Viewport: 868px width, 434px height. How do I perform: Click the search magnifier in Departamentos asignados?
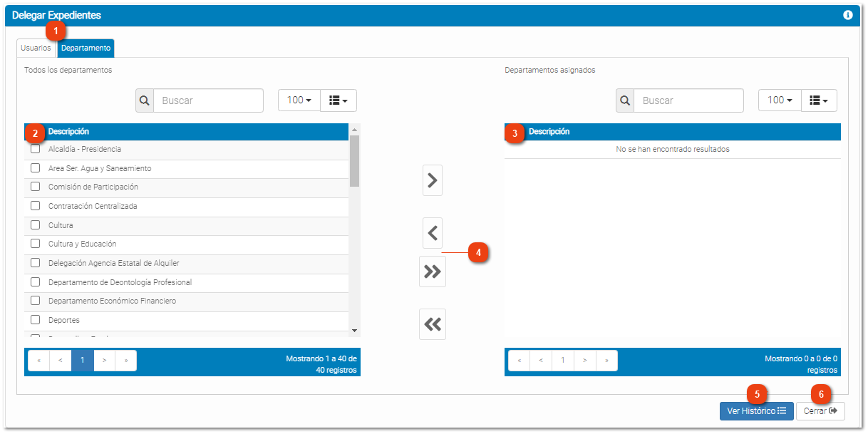[625, 100]
